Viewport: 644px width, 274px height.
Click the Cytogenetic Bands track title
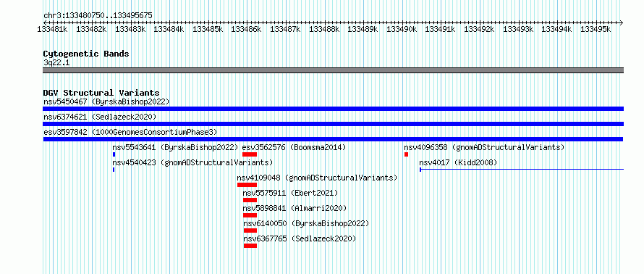86,54
